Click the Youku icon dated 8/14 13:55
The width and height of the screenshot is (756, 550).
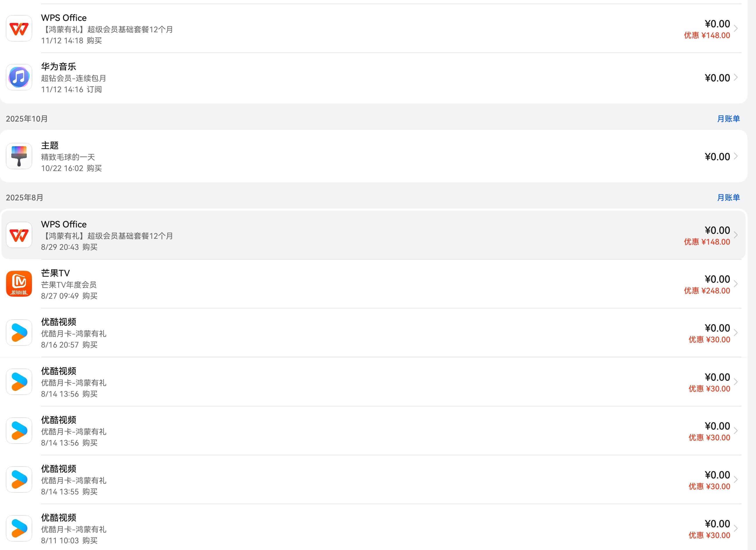(19, 480)
